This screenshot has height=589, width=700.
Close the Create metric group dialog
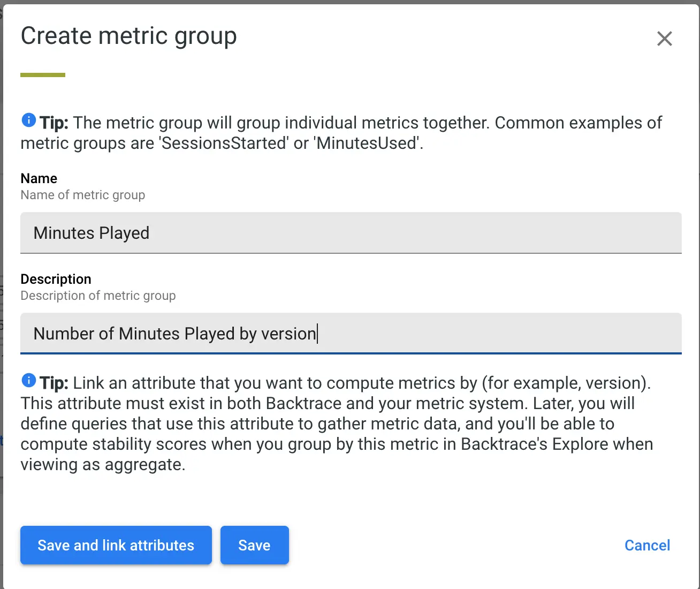[x=664, y=39]
